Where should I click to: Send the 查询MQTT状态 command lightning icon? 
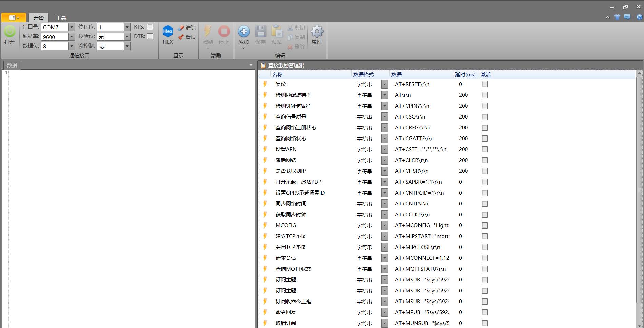click(x=265, y=269)
